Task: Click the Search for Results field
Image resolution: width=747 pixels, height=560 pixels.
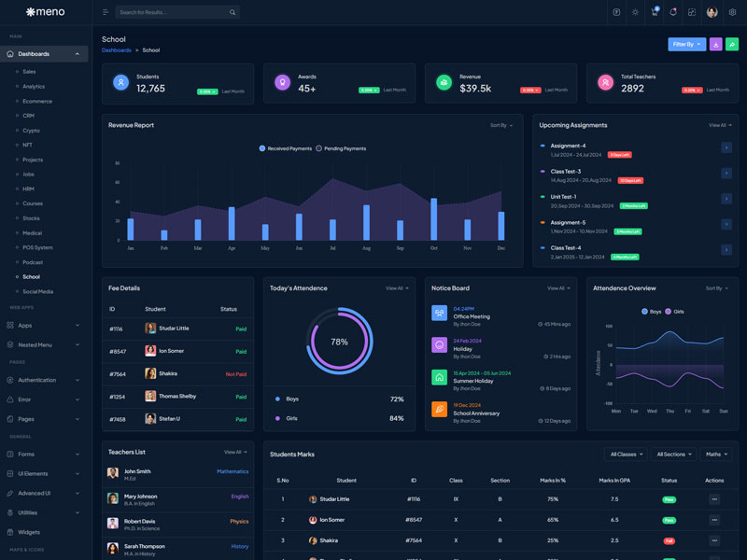Action: tap(177, 12)
